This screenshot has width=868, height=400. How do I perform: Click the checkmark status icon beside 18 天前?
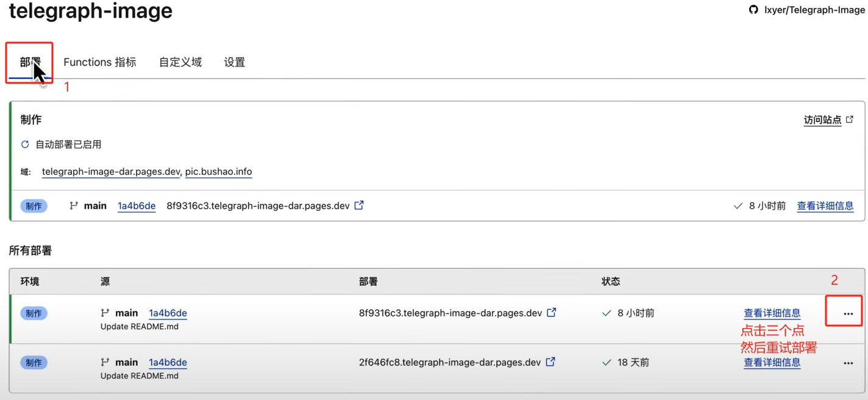click(x=607, y=363)
